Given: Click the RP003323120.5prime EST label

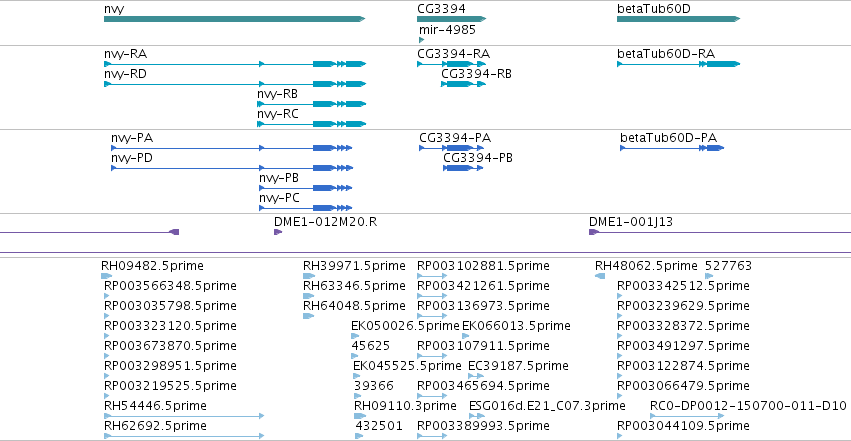Looking at the screenshot, I should tap(170, 326).
